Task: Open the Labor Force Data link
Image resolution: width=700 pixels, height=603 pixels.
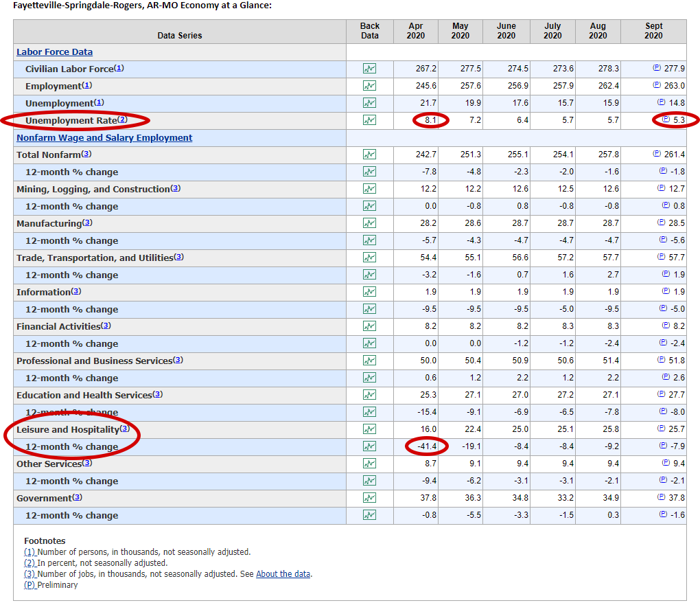Action: [54, 52]
